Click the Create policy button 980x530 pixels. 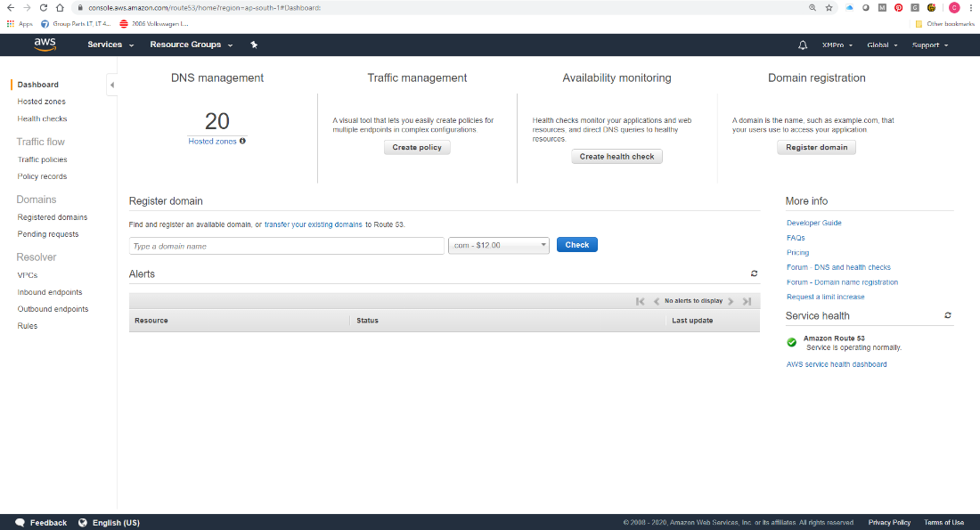pyautogui.click(x=417, y=148)
